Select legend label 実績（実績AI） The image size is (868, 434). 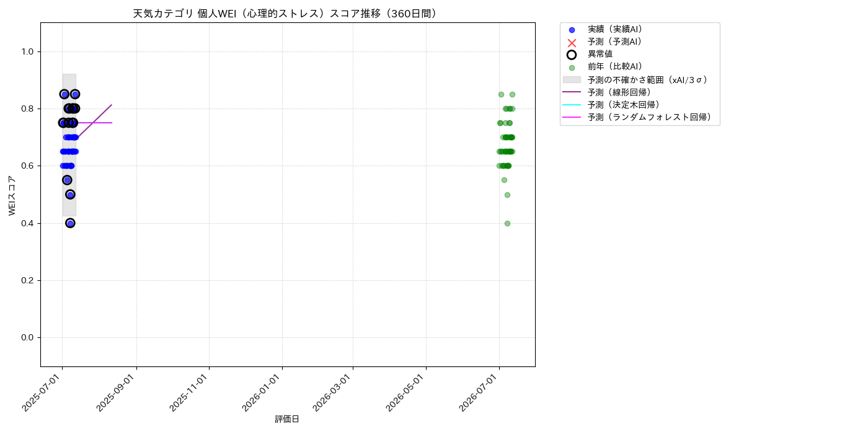(617, 30)
